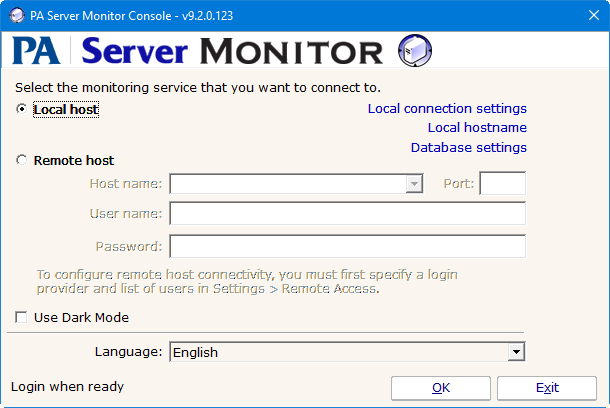Click the server globe logo icon

tap(414, 51)
